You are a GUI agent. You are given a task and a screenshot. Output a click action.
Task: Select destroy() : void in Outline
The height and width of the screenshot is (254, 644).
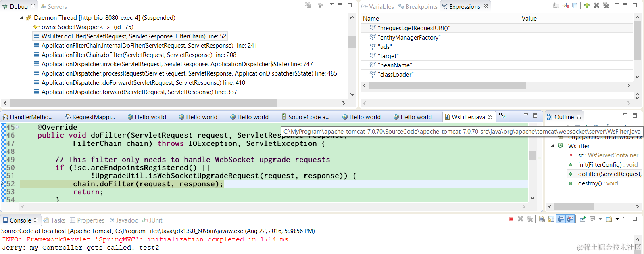tap(593, 183)
